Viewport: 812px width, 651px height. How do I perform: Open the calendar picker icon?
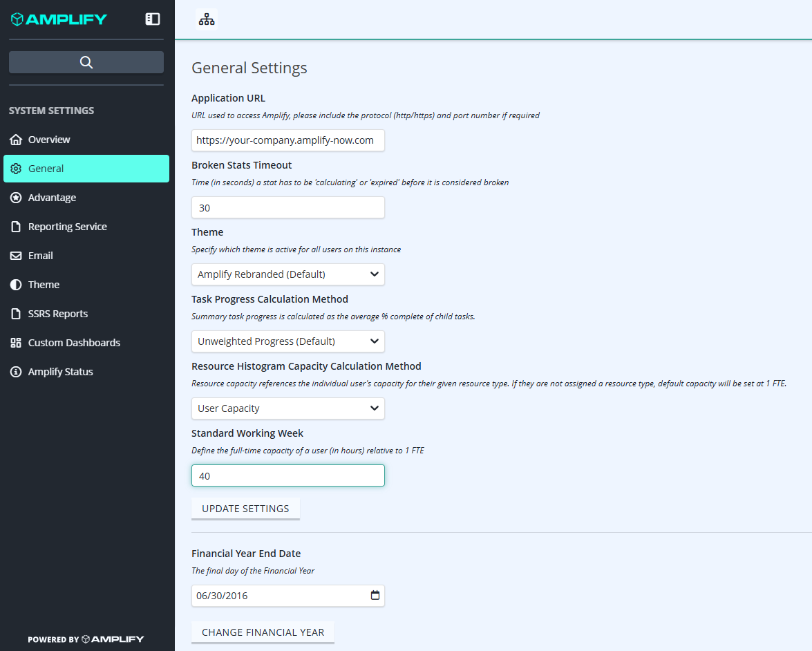point(375,595)
